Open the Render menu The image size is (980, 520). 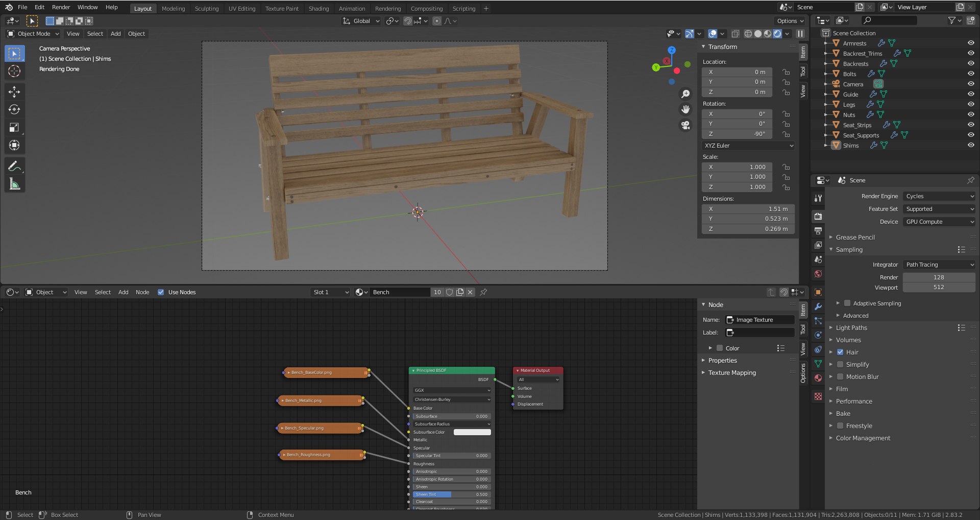coord(61,7)
